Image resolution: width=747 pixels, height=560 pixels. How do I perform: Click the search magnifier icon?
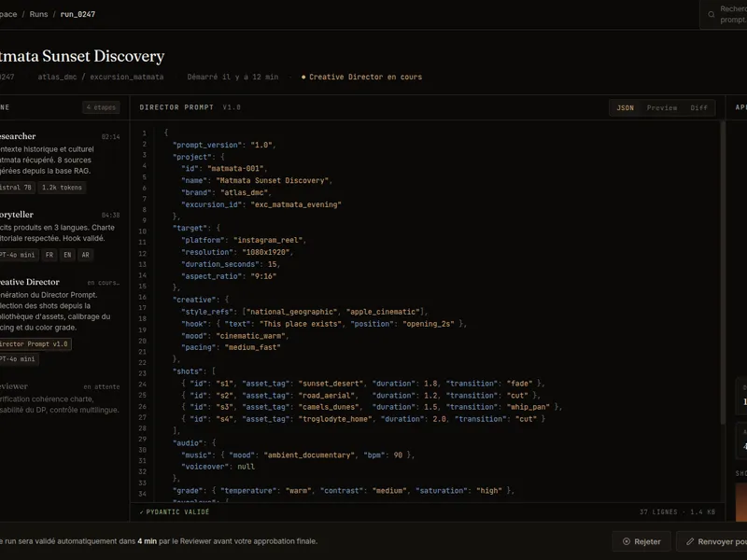click(x=712, y=14)
